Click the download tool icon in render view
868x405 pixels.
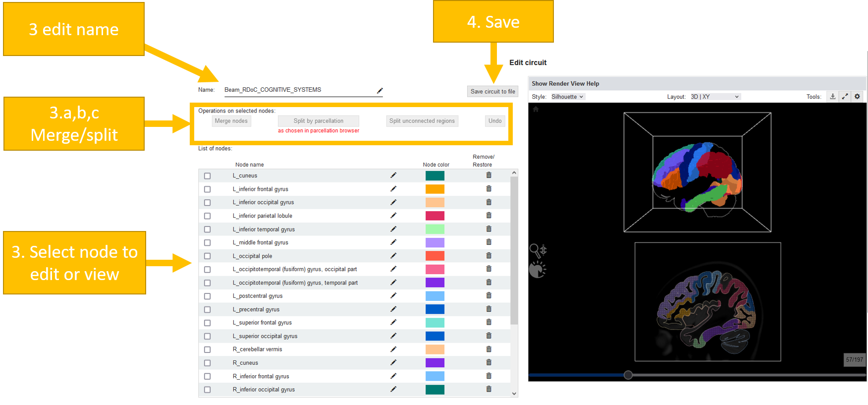point(832,97)
